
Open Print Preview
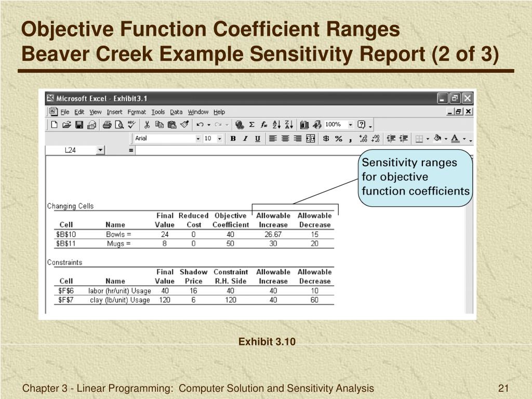[119, 125]
